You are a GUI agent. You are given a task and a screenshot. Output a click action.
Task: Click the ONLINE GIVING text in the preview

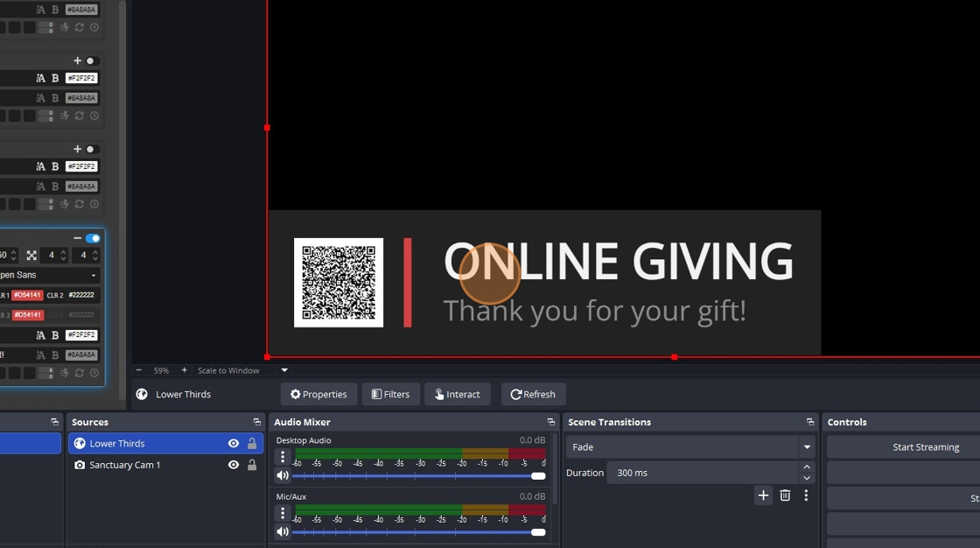pos(618,262)
